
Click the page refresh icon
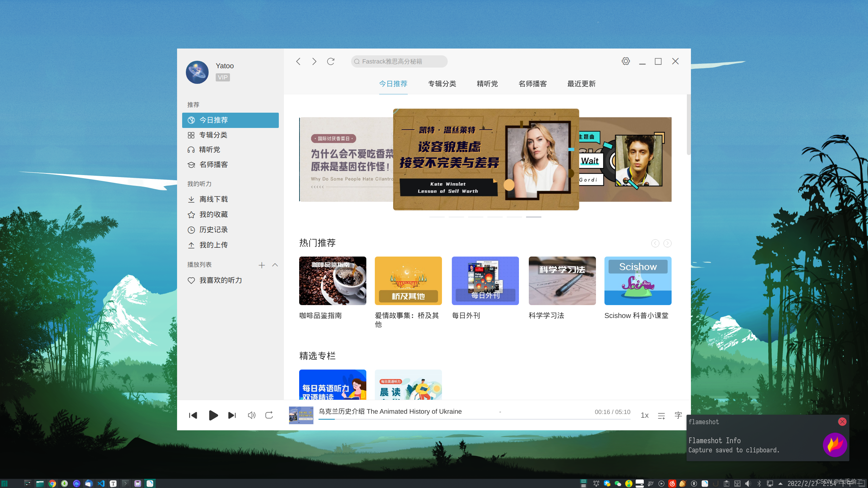(331, 61)
